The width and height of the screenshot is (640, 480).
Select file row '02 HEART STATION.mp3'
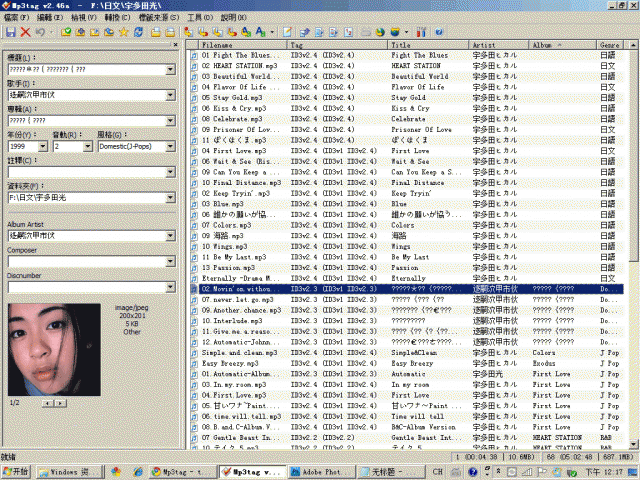click(406, 66)
